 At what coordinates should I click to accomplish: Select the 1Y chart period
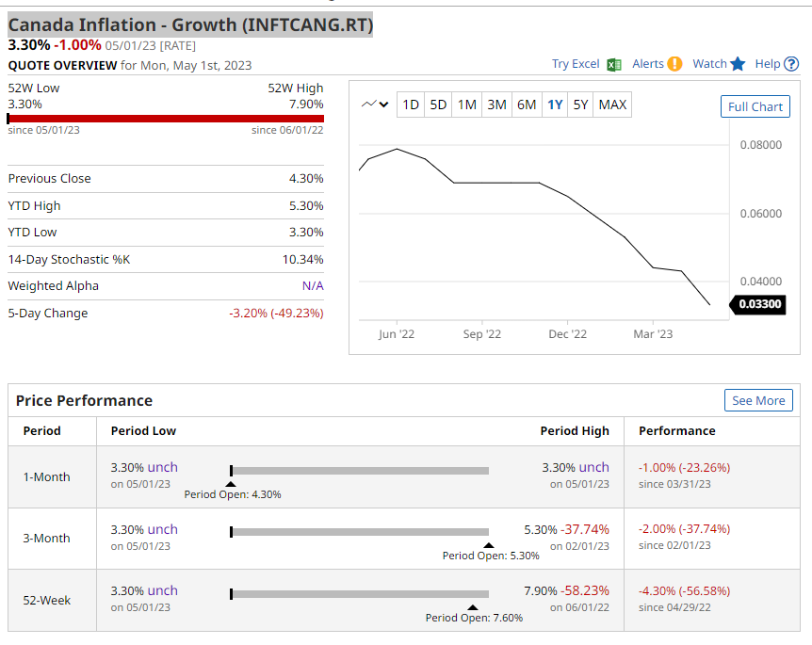click(x=555, y=105)
